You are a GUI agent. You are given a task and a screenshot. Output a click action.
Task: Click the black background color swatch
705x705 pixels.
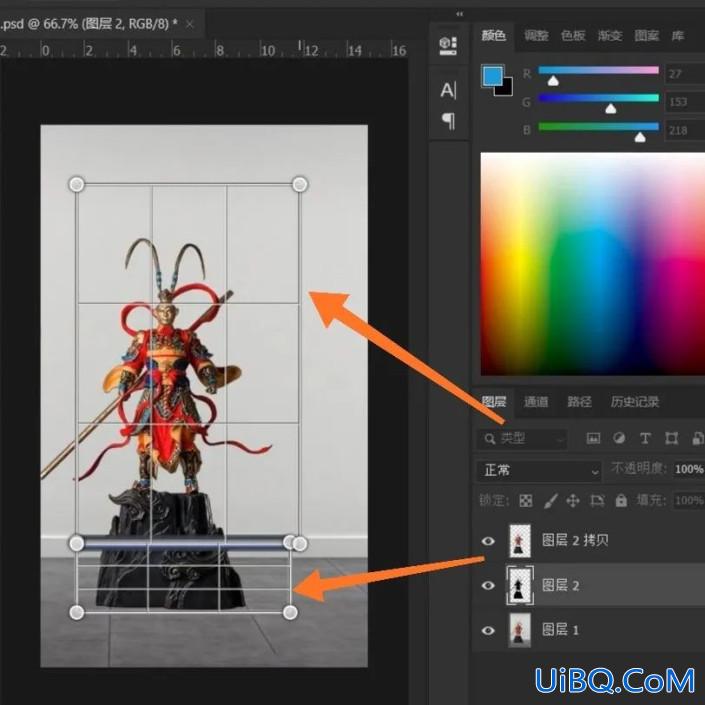pos(506,89)
